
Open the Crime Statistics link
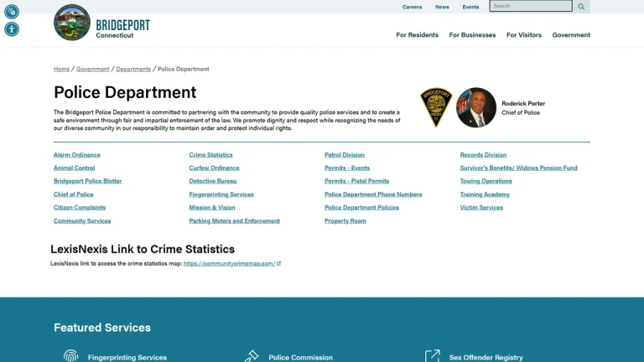click(x=210, y=155)
